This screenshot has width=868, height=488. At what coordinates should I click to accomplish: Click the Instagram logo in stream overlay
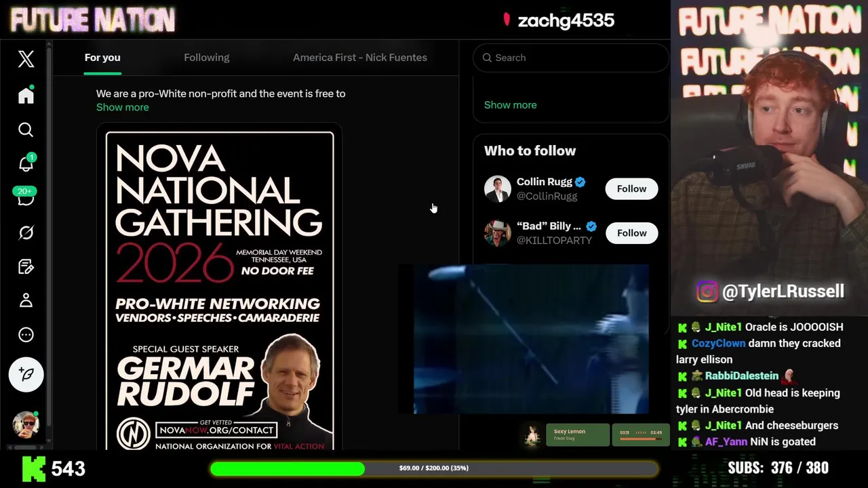(x=707, y=291)
